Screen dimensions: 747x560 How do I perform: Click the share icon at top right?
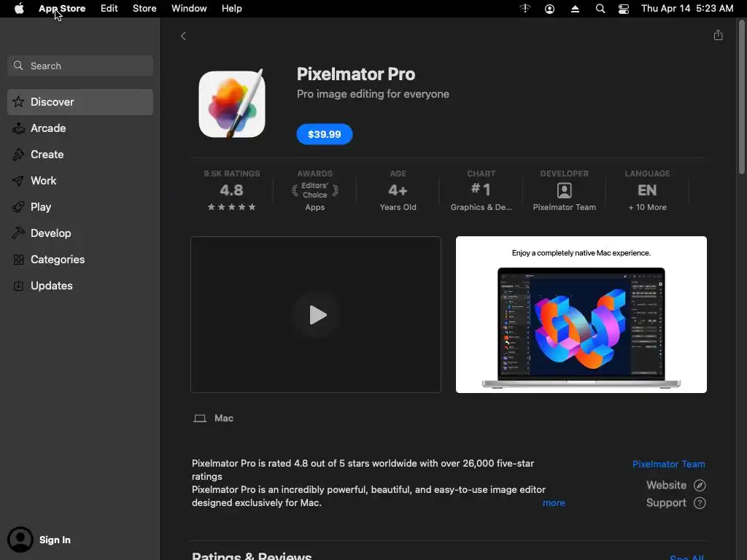click(x=718, y=35)
